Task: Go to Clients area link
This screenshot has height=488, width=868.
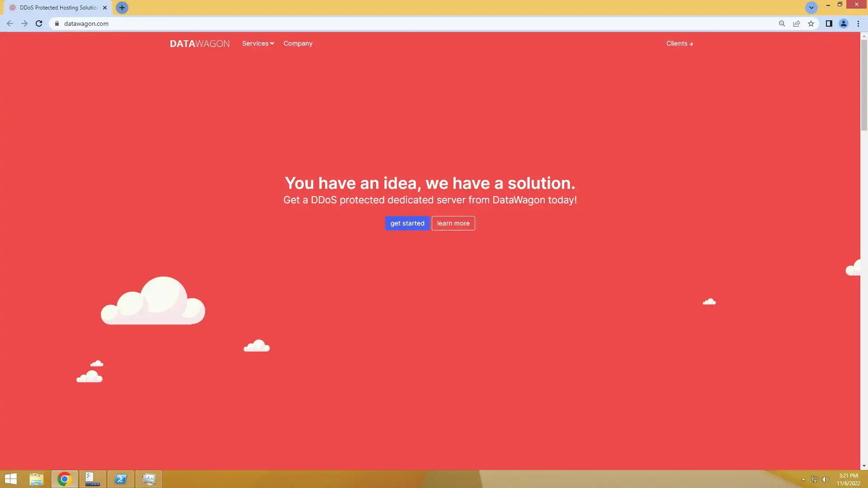Action: click(679, 43)
